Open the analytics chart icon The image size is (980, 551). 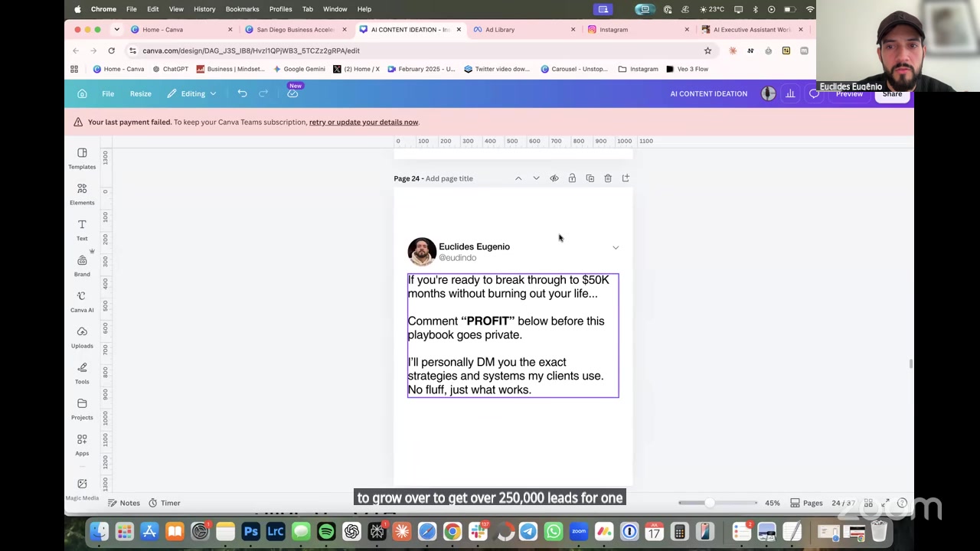pos(790,93)
